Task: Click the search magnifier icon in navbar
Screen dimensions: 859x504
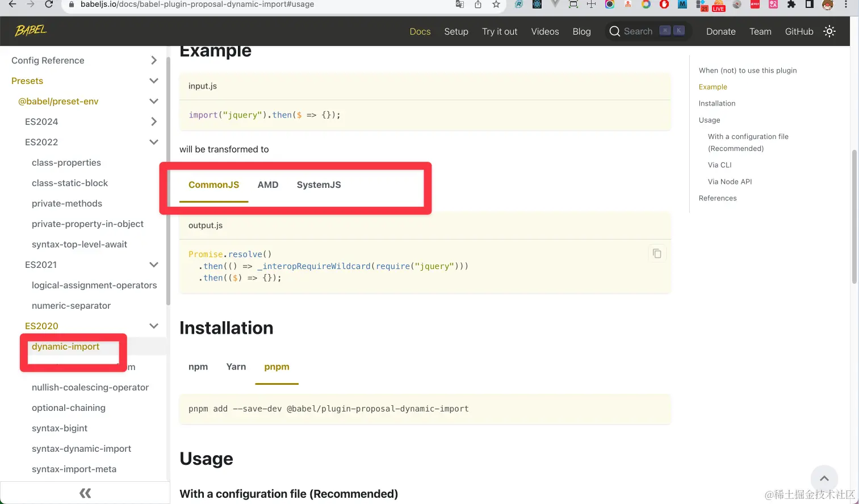Action: click(x=614, y=31)
